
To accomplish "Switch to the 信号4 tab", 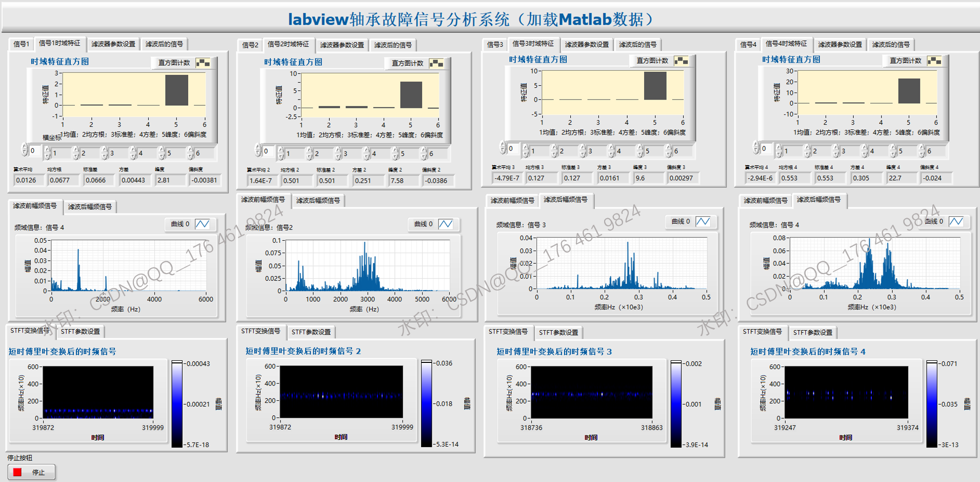I will [748, 45].
